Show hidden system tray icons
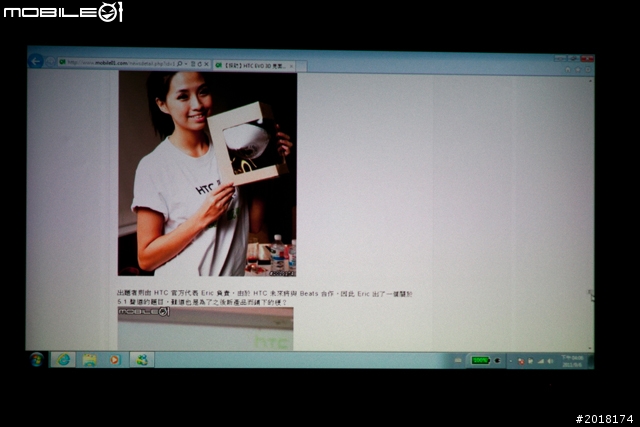Screen dimensions: 640x427 [x=511, y=361]
